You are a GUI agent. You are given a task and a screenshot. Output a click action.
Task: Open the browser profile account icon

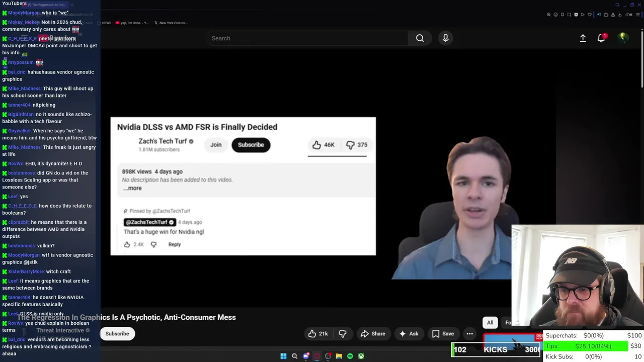[613, 15]
